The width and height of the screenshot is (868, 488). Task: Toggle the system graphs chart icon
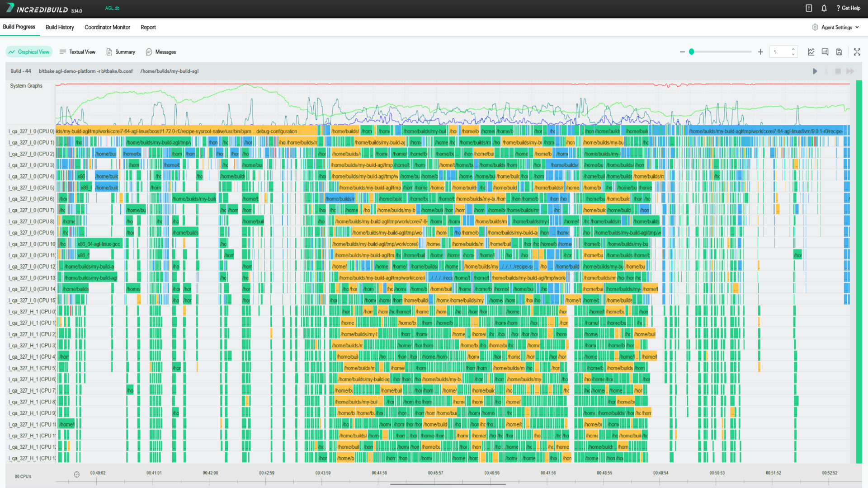point(811,52)
